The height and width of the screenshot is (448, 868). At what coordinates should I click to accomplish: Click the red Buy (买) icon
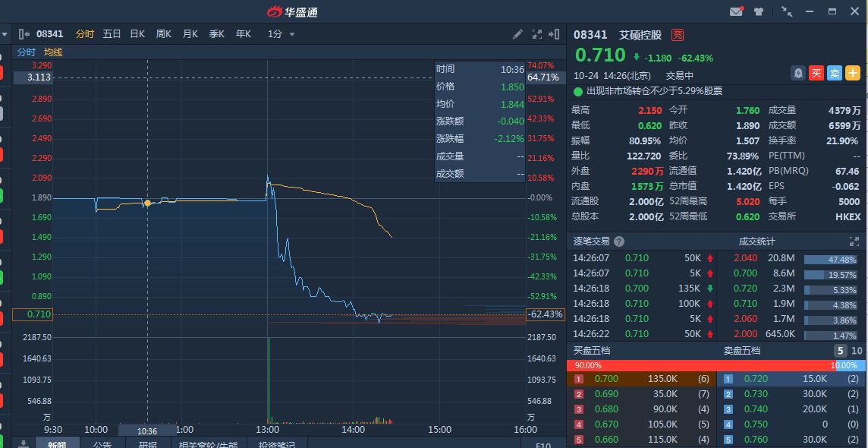[x=816, y=73]
